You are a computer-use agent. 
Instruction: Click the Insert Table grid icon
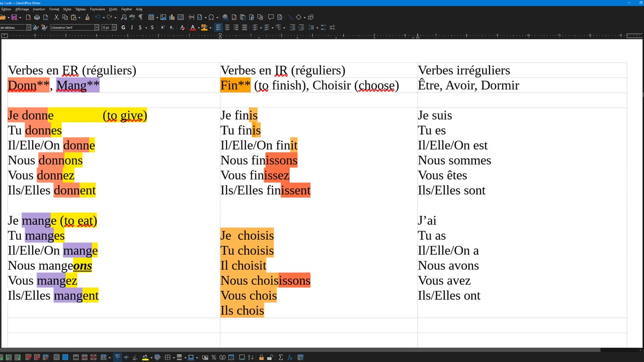point(151,17)
